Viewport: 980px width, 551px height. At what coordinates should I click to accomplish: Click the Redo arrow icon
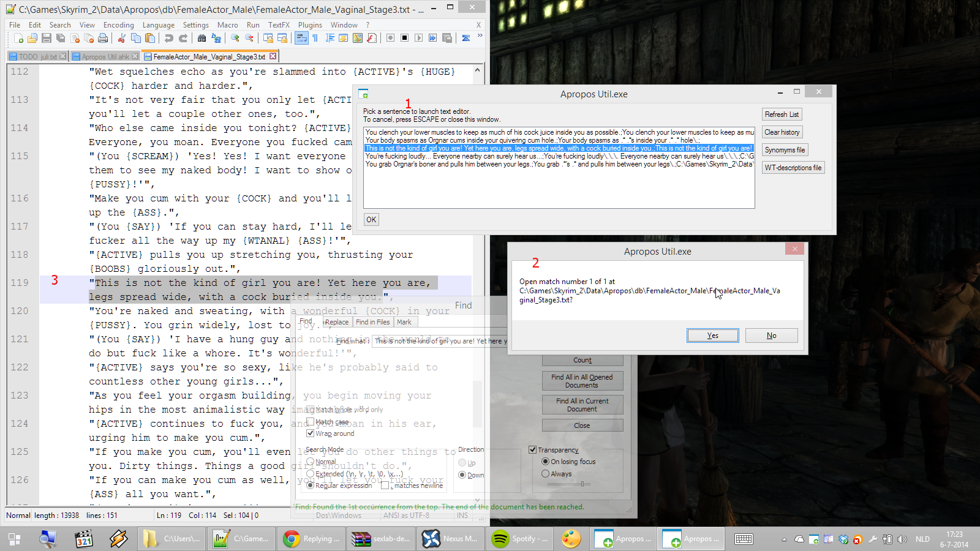coord(183,38)
